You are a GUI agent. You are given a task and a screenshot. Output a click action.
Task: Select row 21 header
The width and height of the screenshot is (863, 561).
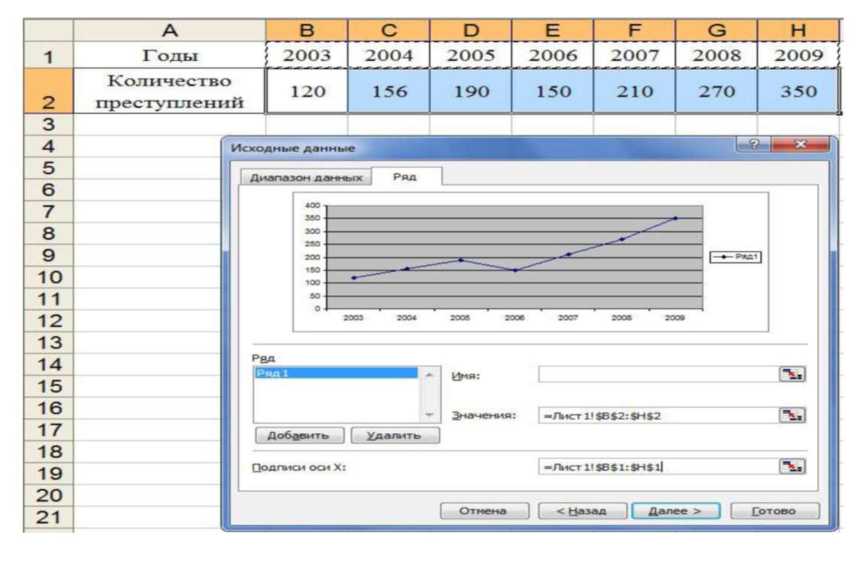(48, 518)
